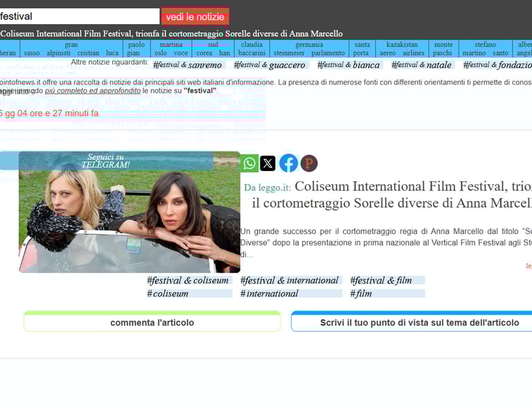The height and width of the screenshot is (407, 532).
Task: Open the 'monte paschi' topic
Action: [x=443, y=49]
